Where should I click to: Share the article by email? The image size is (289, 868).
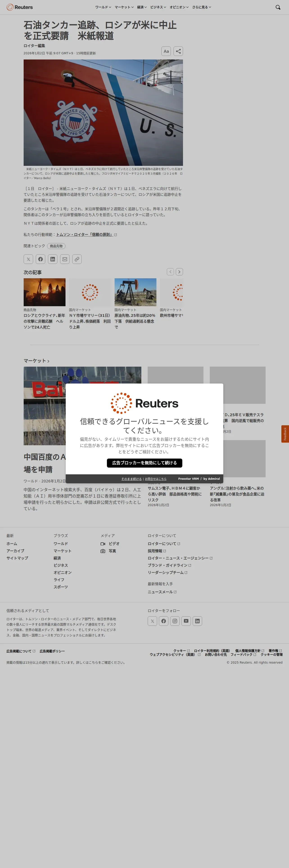coord(65,259)
